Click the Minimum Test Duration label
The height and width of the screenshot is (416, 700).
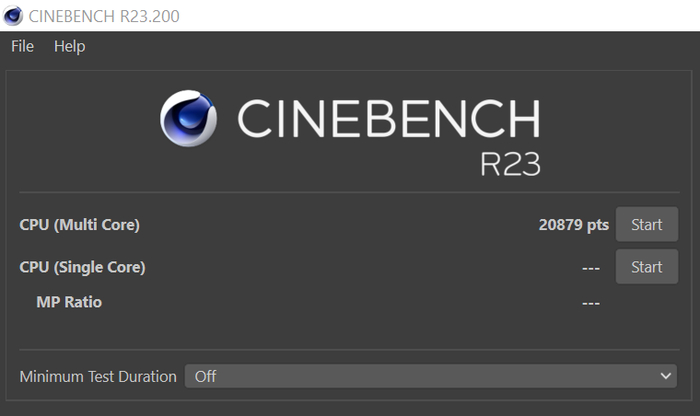coord(98,376)
